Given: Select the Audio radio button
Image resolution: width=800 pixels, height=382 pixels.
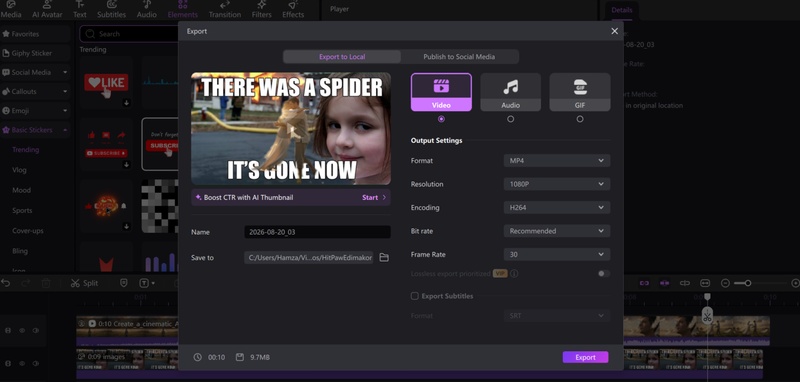Looking at the screenshot, I should coord(510,119).
